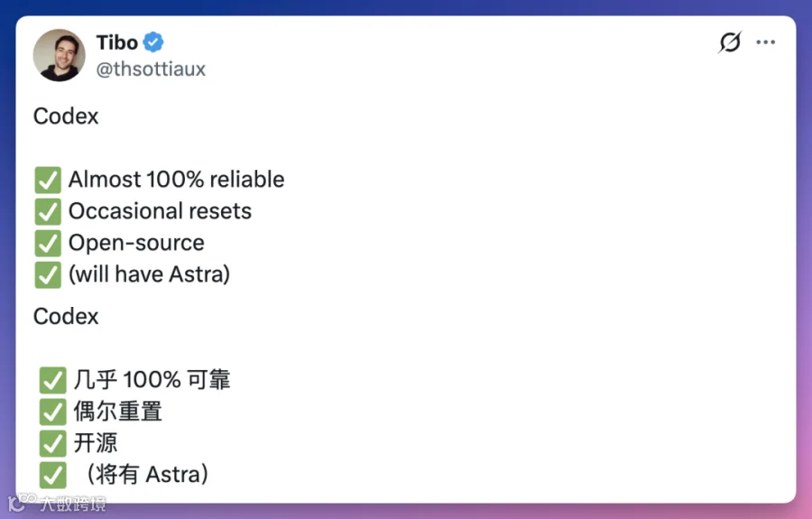
Task: Open the three-dots more options menu
Action: point(765,42)
